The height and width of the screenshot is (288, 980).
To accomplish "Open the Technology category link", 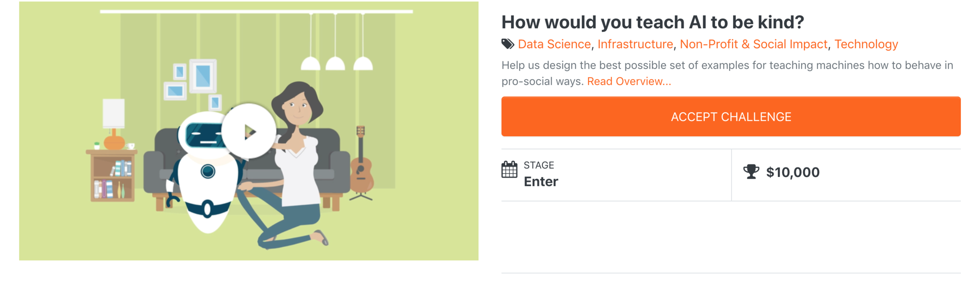I will pos(866,44).
